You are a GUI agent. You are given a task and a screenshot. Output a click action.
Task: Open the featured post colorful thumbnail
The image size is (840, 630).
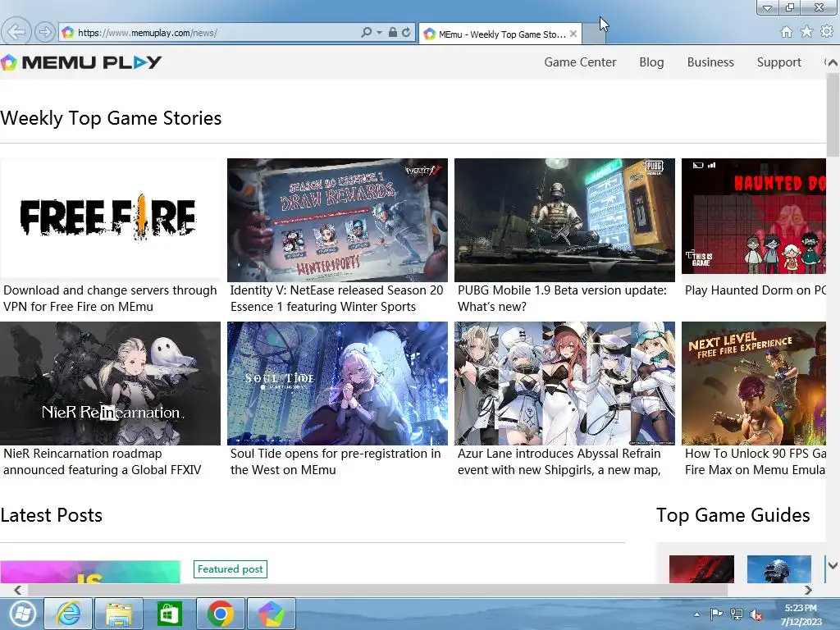point(90,572)
